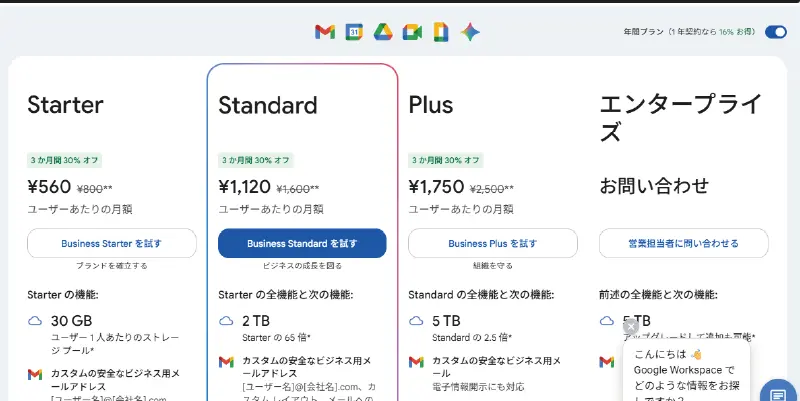Image resolution: width=800 pixels, height=401 pixels.
Task: Click the Google Docs editors icon
Action: click(440, 32)
